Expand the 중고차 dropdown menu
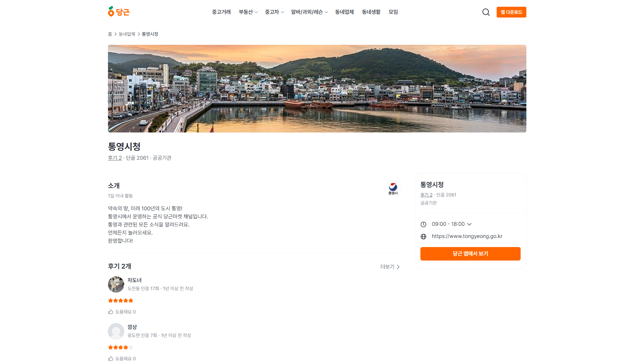Screen dimensions: 635x364 pyautogui.click(x=274, y=12)
